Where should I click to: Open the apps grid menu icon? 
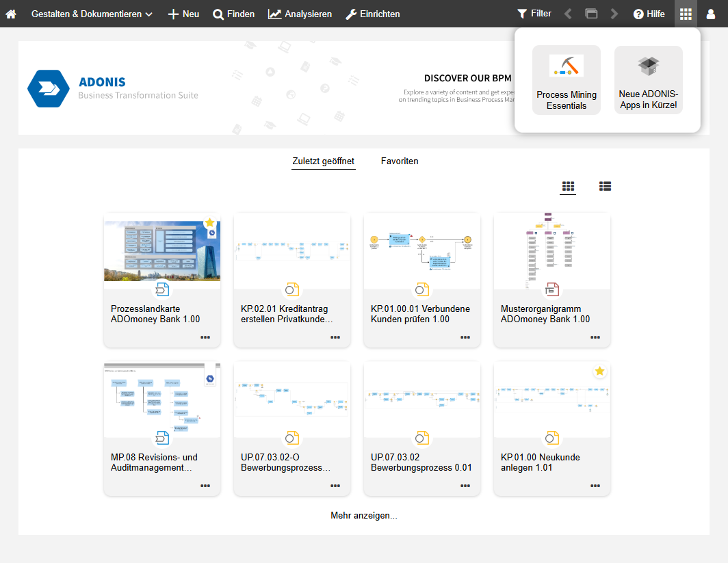[x=686, y=14]
